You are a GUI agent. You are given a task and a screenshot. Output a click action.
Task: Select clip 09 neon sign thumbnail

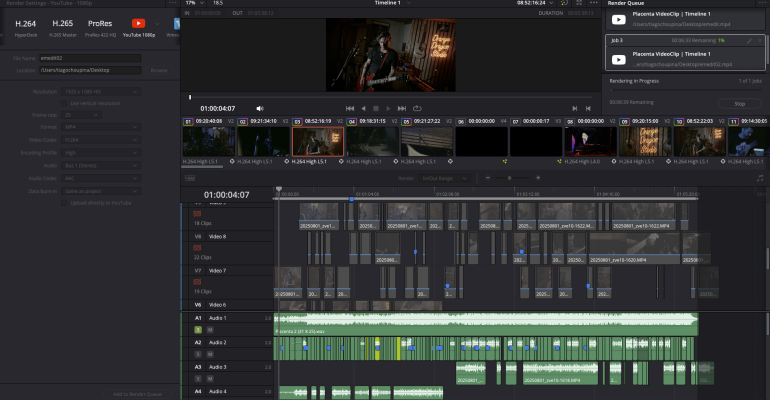pyautogui.click(x=645, y=141)
